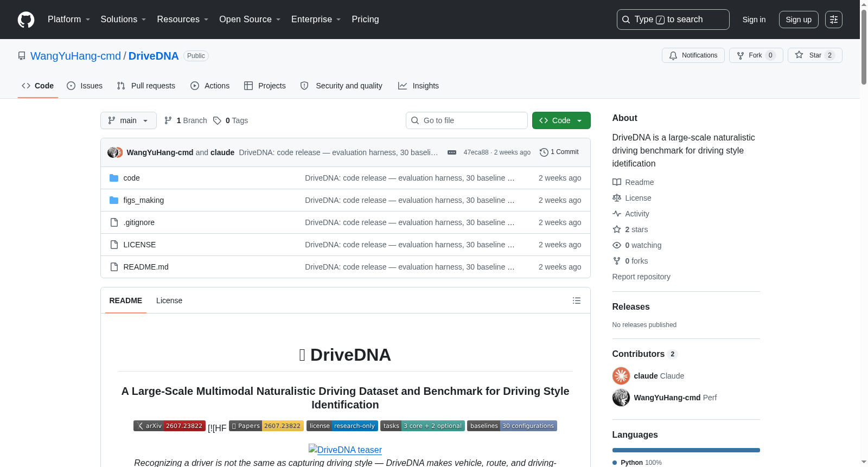Screen dimensions: 868x467
Task: Expand the Solutions menu
Action: [123, 20]
